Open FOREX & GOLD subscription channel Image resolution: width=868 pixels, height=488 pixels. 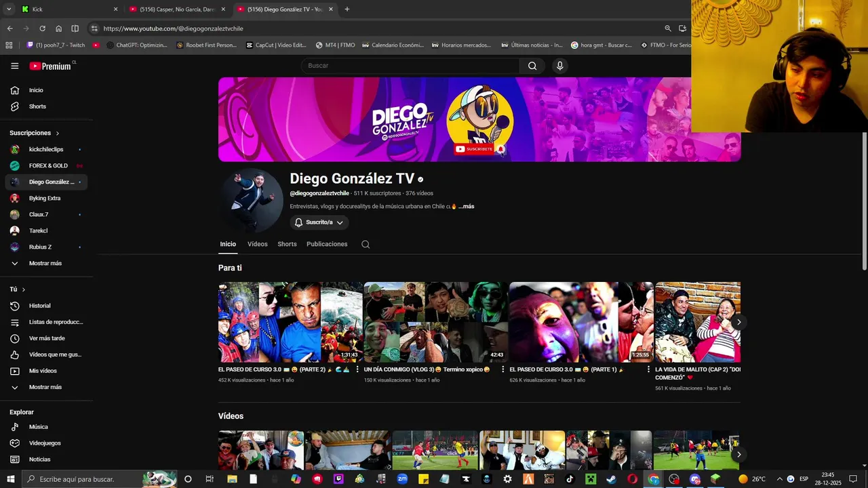pyautogui.click(x=46, y=165)
